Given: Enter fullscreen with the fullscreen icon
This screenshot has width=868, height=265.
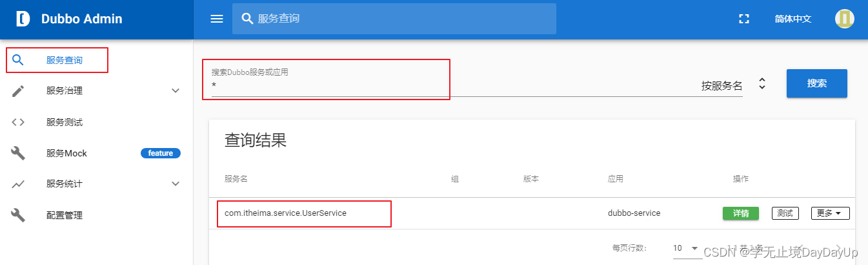Looking at the screenshot, I should [744, 19].
